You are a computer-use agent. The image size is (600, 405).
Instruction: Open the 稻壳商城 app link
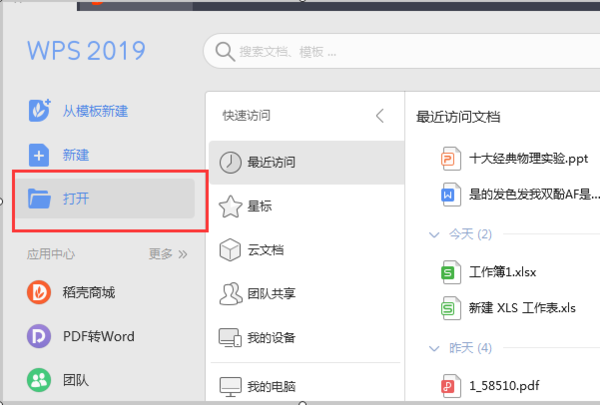[89, 292]
